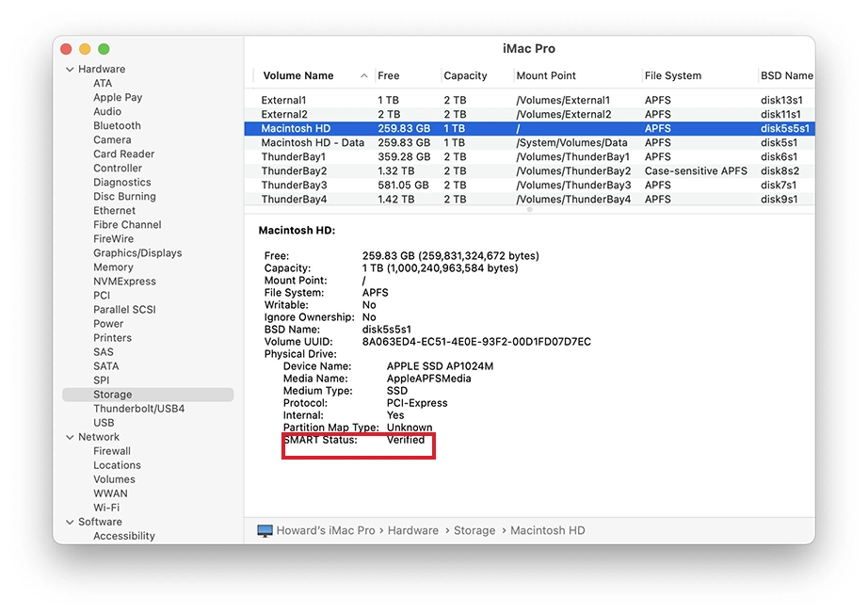
Task: Click the Volume Name sort arrow
Action: 363,76
